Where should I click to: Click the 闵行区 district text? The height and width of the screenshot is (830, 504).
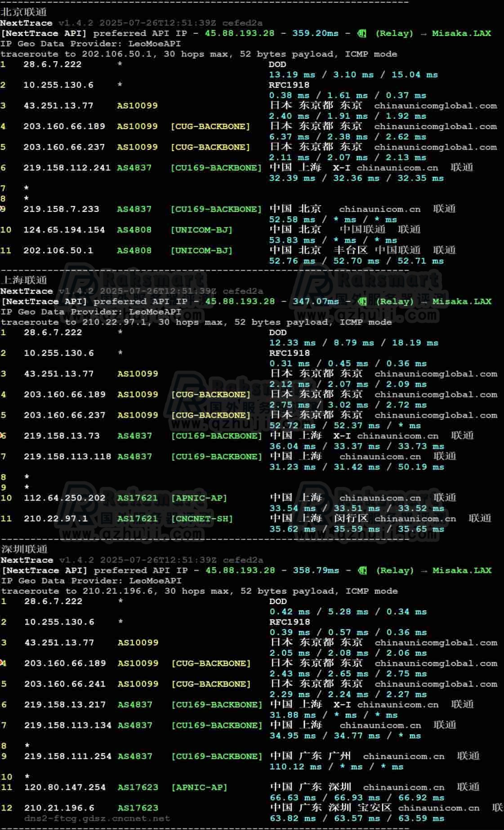click(351, 518)
